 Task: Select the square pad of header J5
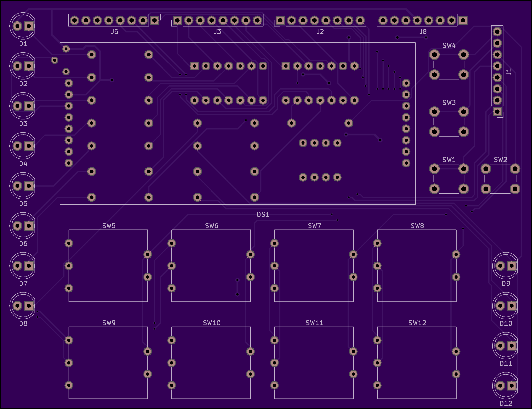pos(154,20)
